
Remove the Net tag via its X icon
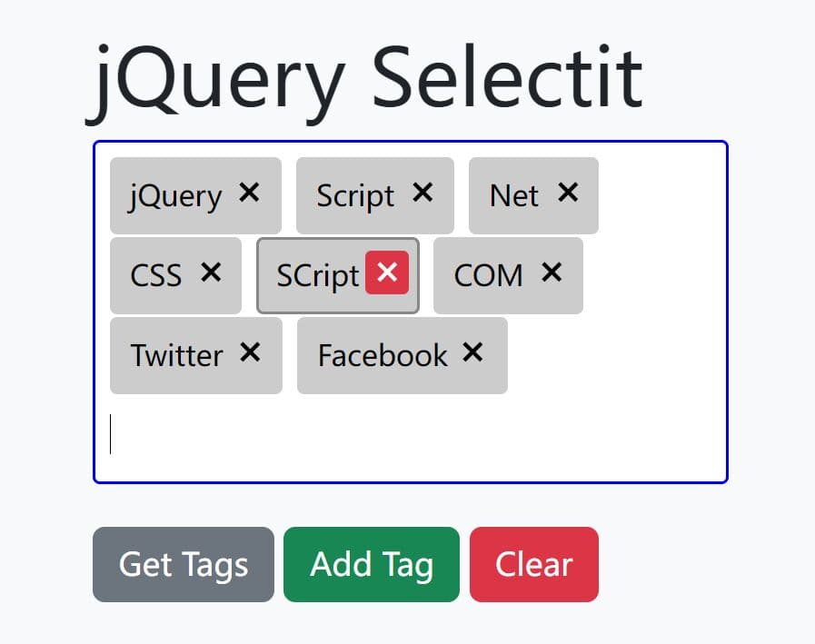pyautogui.click(x=569, y=193)
